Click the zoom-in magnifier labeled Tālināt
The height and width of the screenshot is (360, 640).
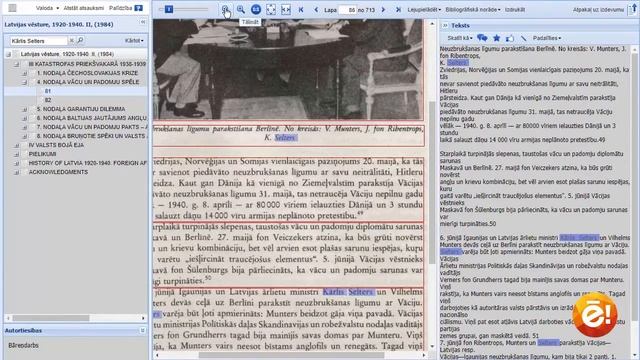225,9
